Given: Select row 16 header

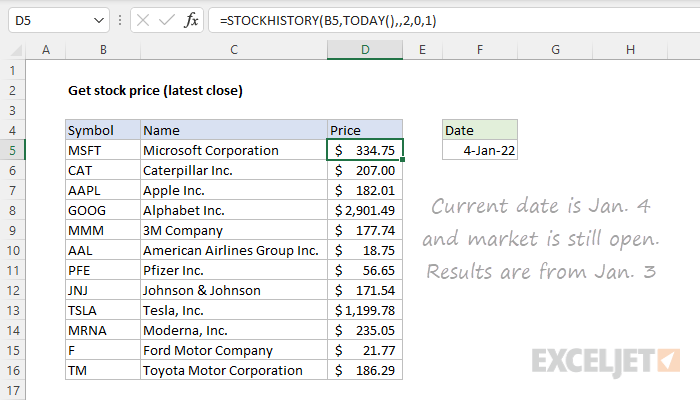Looking at the screenshot, I should point(12,370).
